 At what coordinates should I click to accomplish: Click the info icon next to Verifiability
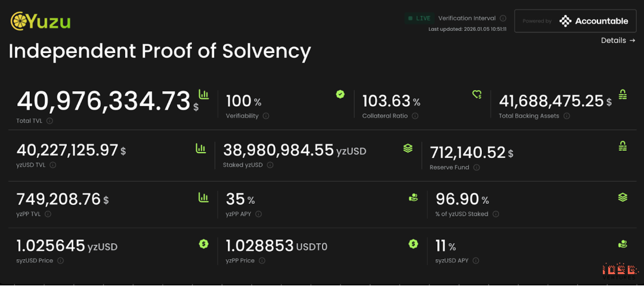266,116
